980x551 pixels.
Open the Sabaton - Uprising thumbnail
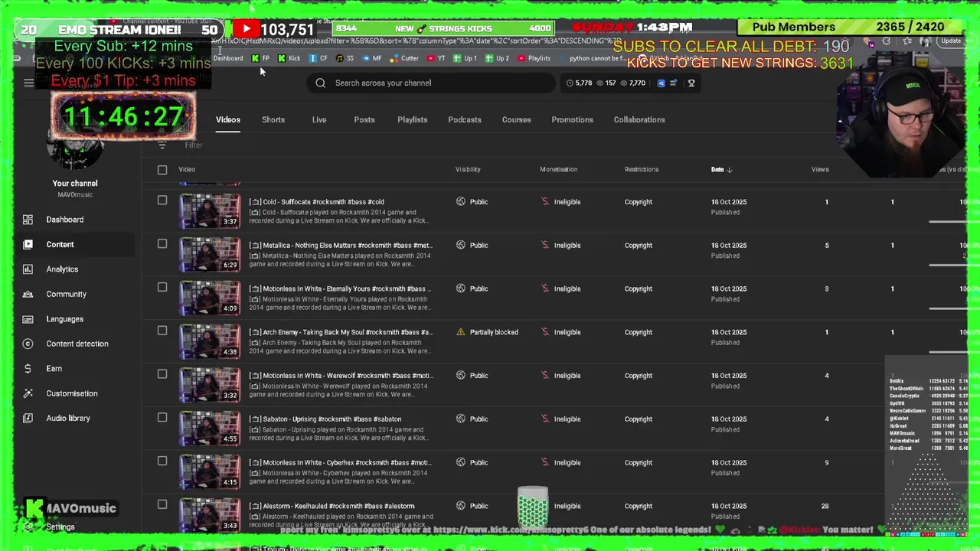tap(210, 429)
